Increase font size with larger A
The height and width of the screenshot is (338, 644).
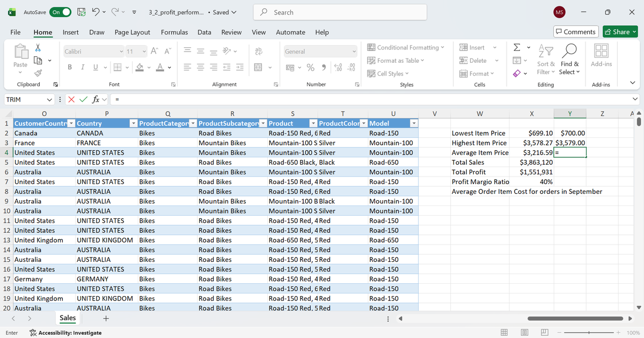(x=154, y=51)
